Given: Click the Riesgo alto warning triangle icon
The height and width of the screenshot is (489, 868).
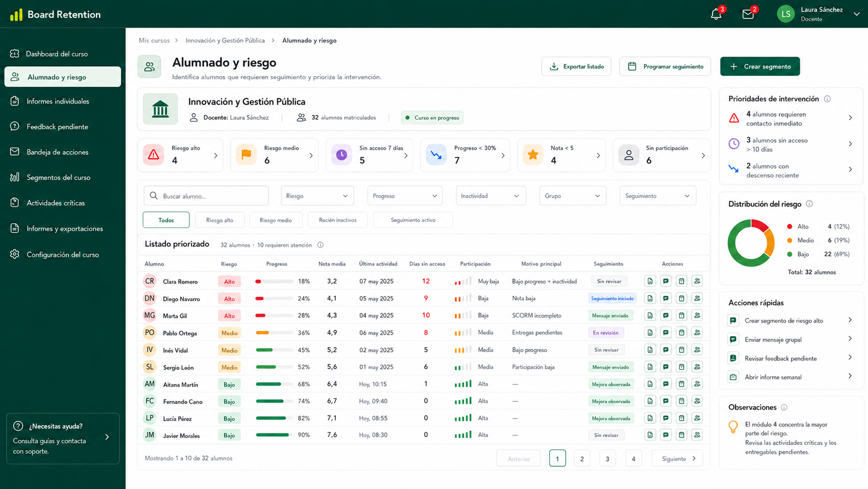Looking at the screenshot, I should (x=154, y=155).
